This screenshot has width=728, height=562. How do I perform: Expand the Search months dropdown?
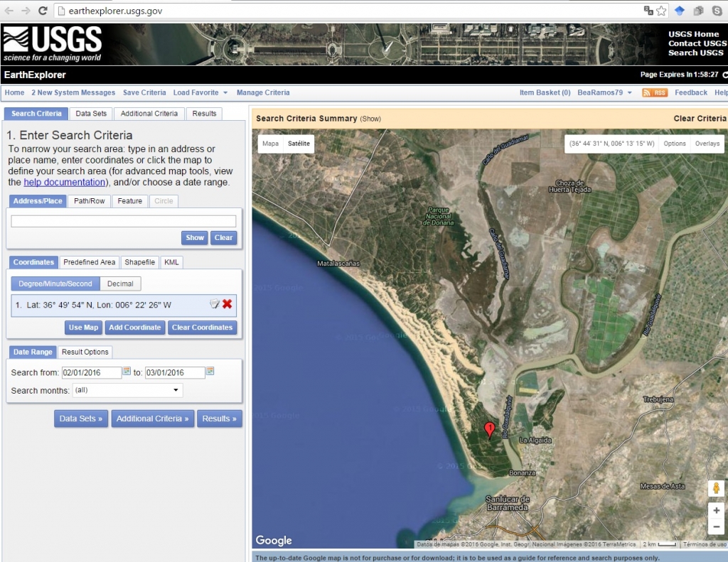click(x=127, y=390)
